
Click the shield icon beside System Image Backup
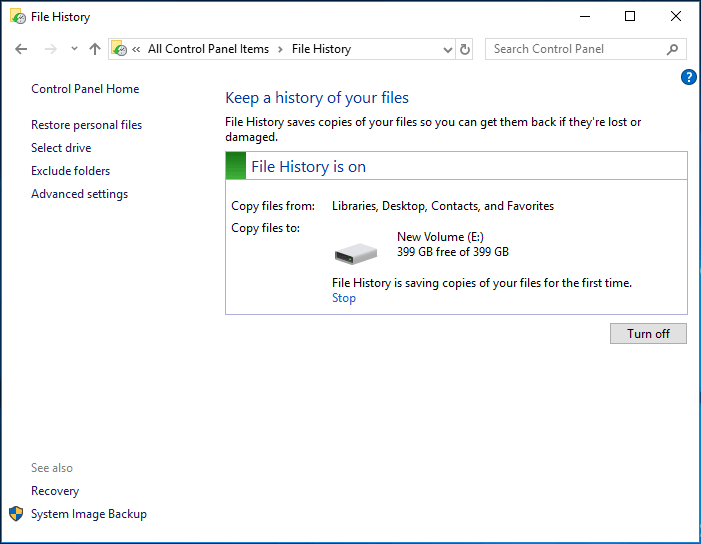(16, 514)
